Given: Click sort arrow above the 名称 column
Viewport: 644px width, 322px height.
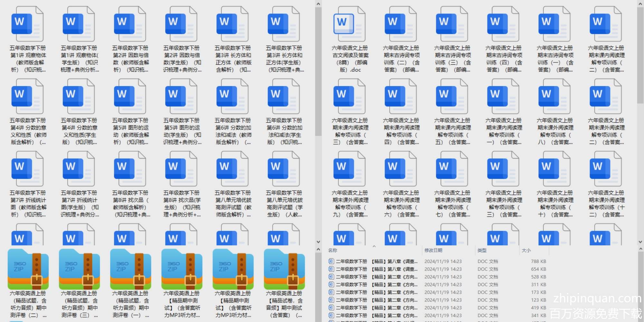Looking at the screenshot, I should [374, 246].
